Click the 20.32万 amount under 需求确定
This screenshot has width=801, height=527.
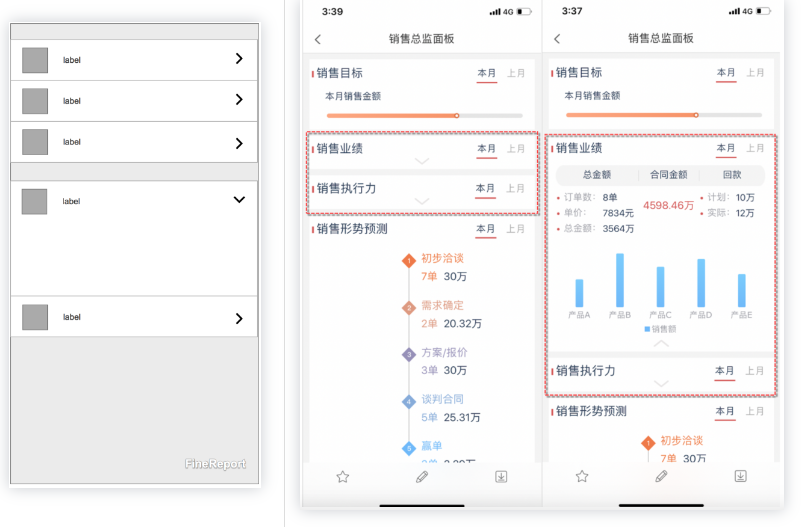click(463, 324)
